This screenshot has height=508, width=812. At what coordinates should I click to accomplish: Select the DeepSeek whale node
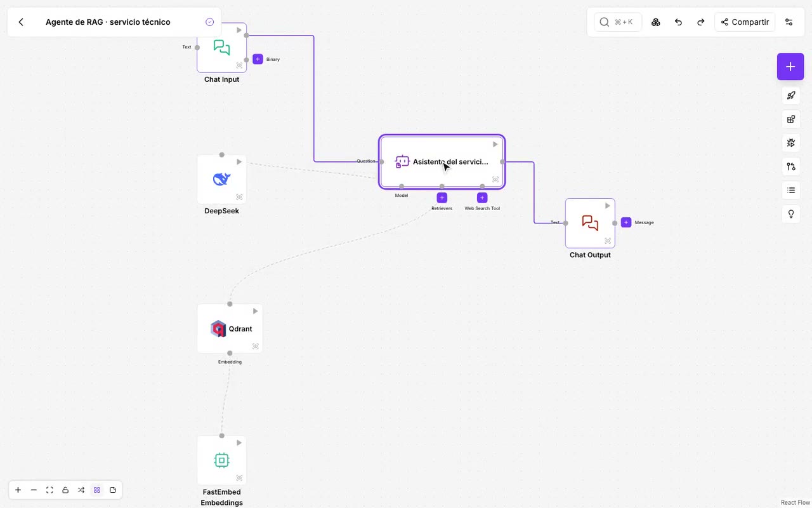[x=221, y=180]
